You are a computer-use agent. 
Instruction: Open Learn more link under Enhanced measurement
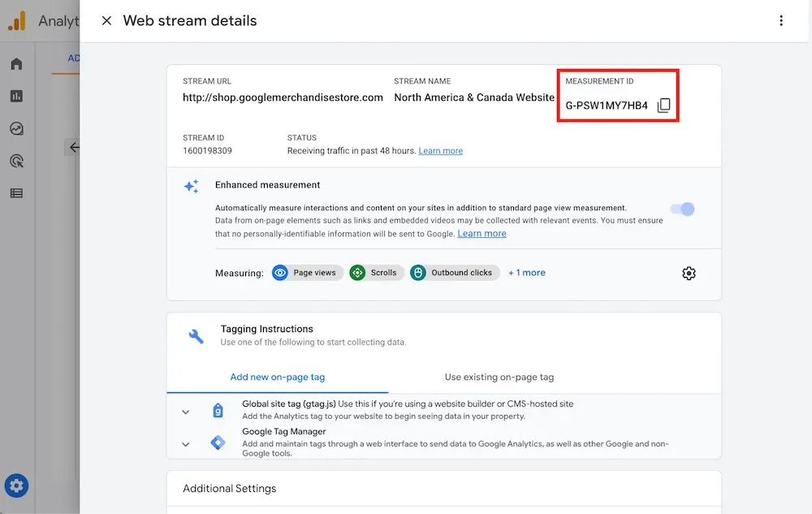(482, 233)
